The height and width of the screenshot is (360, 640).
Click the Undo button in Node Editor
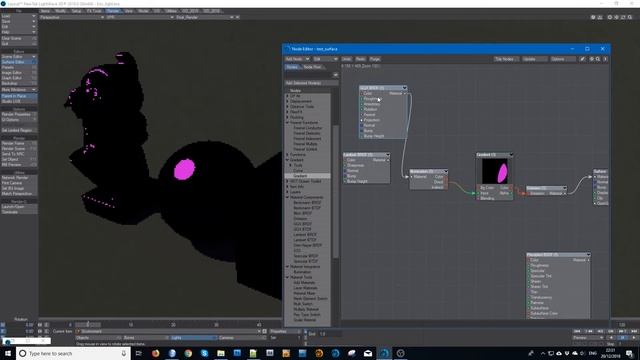347,59
